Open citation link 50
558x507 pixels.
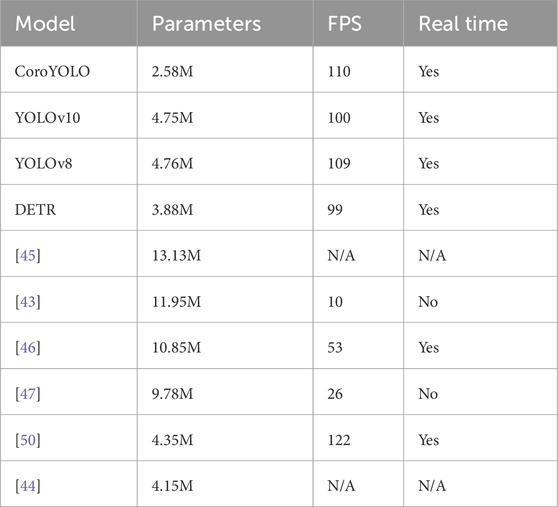[28, 440]
